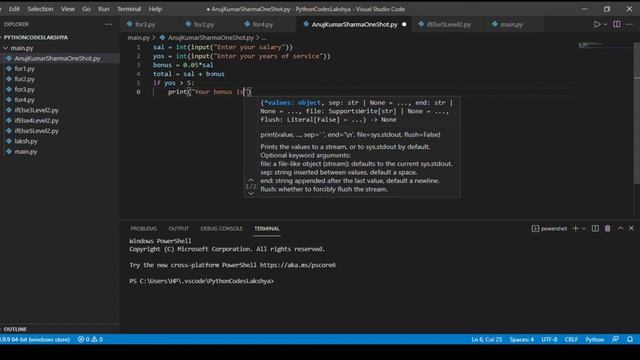The height and width of the screenshot is (360, 640).
Task: Open new terminal launch profile dropdown
Action: tap(584, 229)
